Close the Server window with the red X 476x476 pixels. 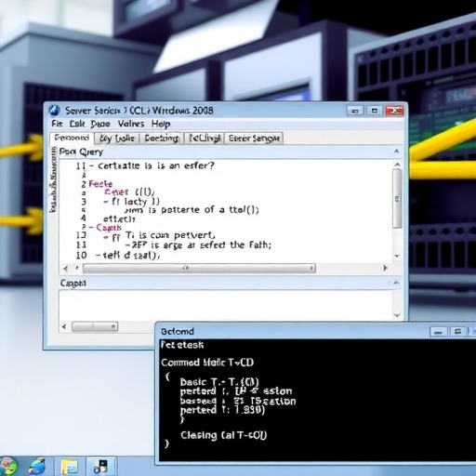point(394,111)
